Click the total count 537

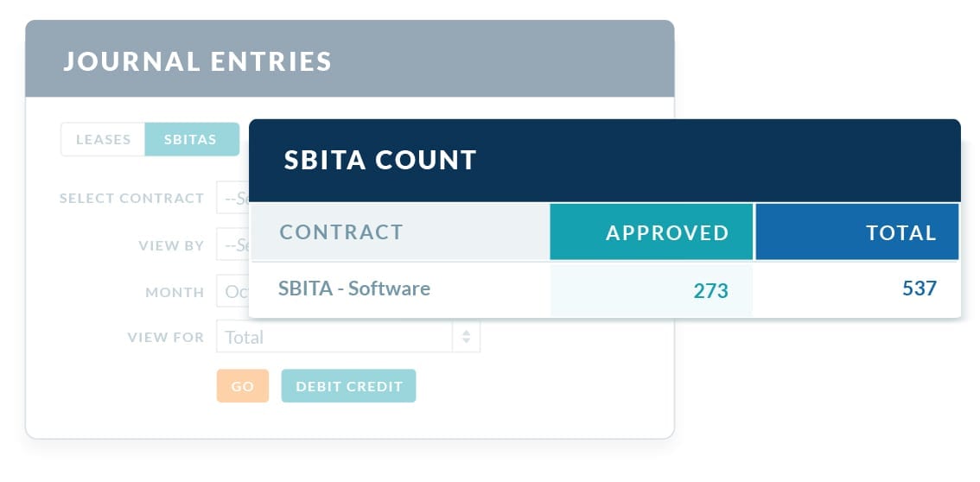click(x=920, y=289)
